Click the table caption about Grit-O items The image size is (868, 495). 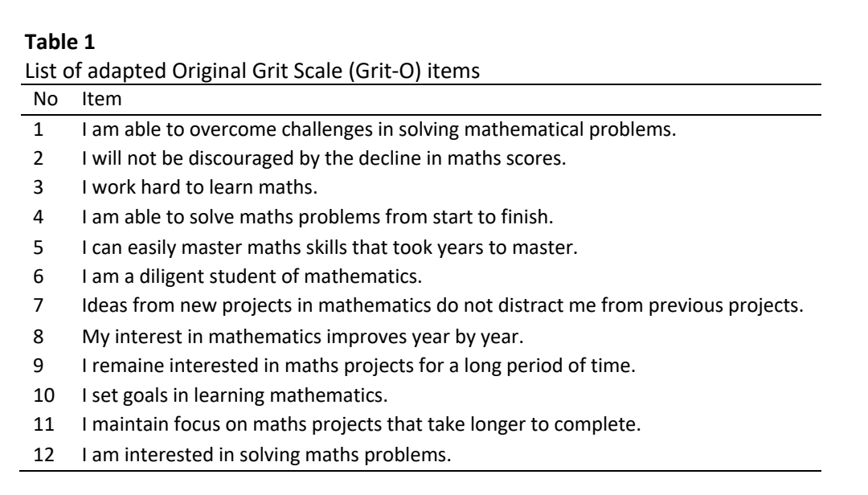tap(252, 71)
